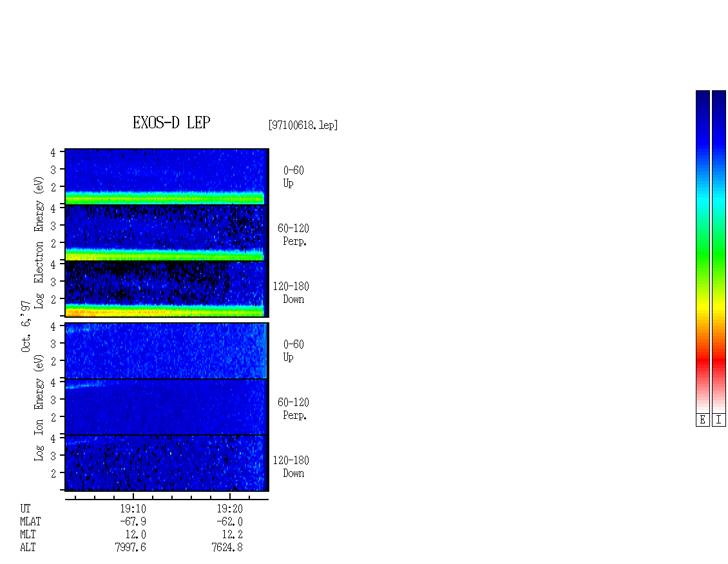This screenshot has width=728, height=564.
Task: Click the electron 60-120 Perp. pitch angle label
Action: pos(293,235)
